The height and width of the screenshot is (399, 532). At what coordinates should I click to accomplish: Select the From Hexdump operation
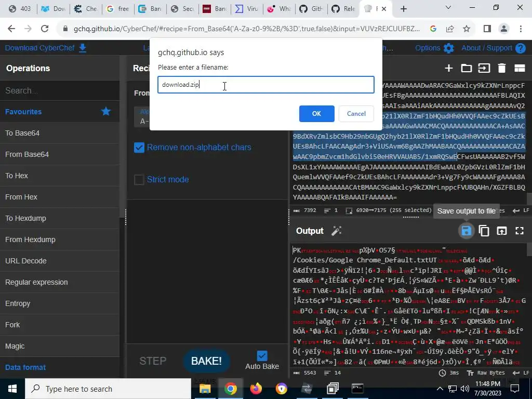pos(60,240)
